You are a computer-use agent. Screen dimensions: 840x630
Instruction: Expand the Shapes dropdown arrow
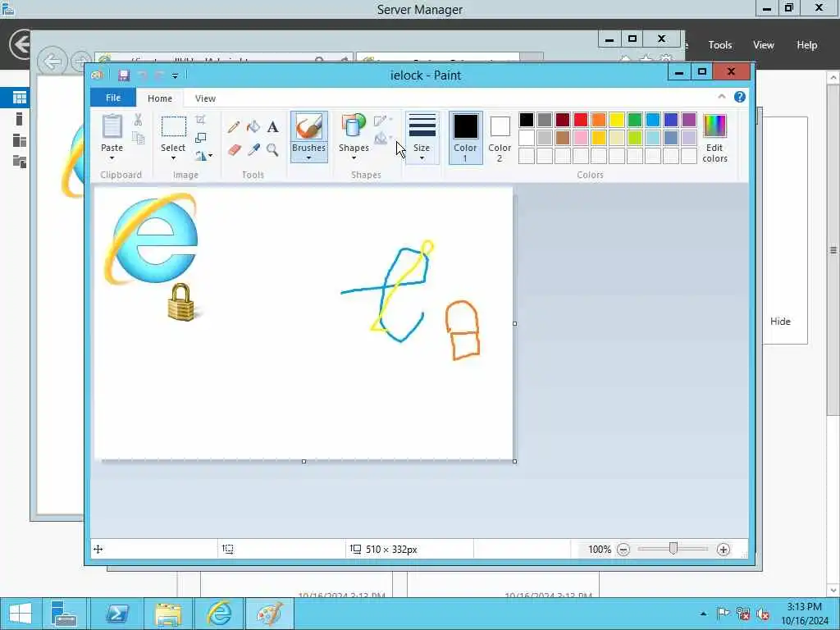click(x=354, y=158)
